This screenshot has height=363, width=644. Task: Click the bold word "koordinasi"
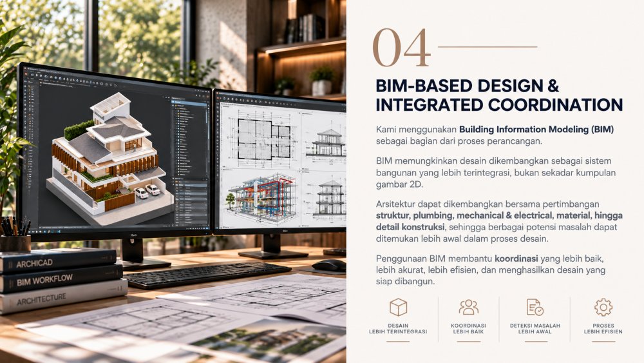click(x=516, y=259)
